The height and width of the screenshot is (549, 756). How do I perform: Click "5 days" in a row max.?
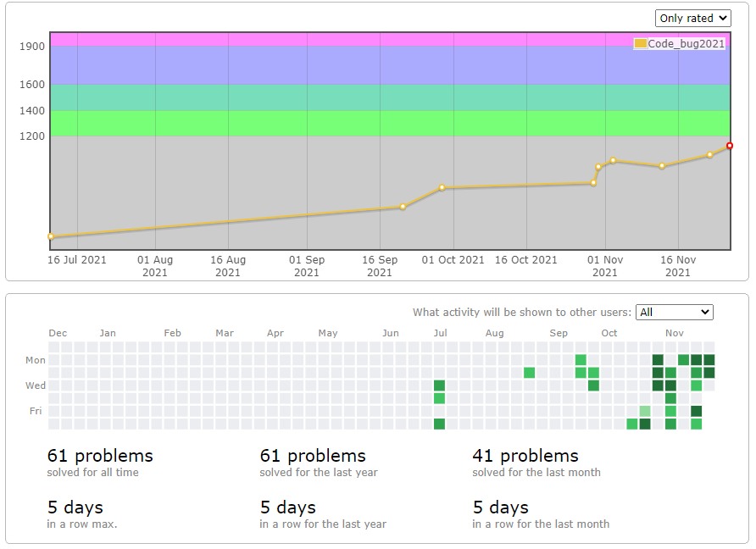[75, 507]
